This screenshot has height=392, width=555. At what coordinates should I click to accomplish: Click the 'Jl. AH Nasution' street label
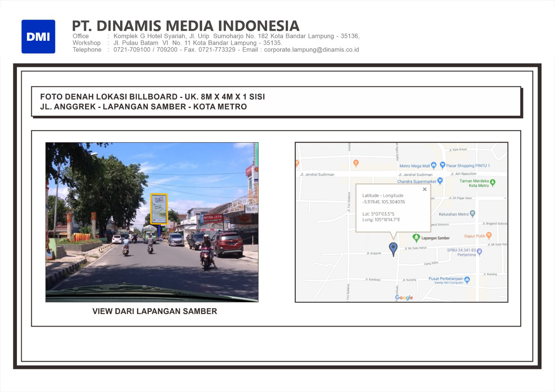[x=463, y=174]
